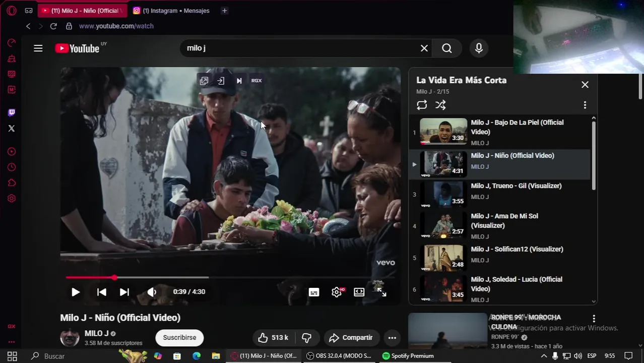Open video quality settings gear
Viewport: 644px width, 363px height.
coord(337,292)
